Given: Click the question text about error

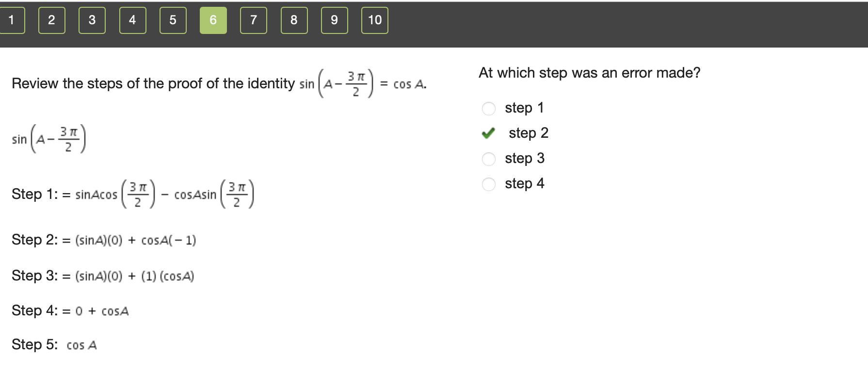Looking at the screenshot, I should pyautogui.click(x=589, y=73).
